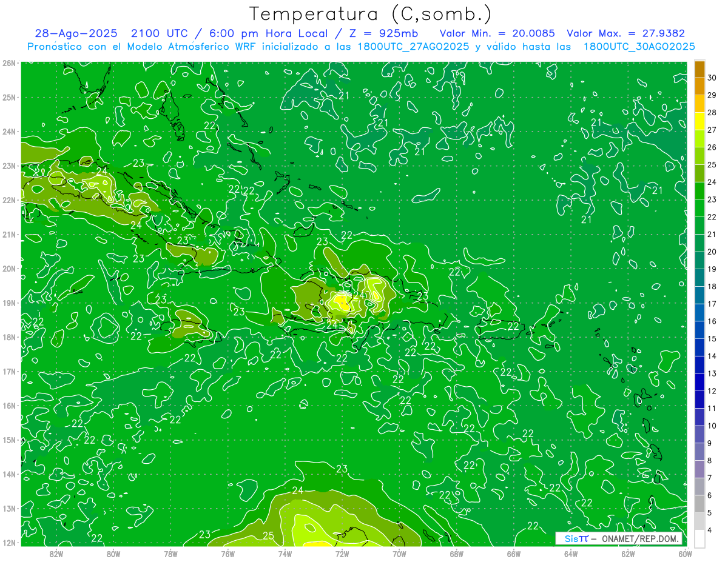Image resolution: width=728 pixels, height=562 pixels.
Task: Click the value 18 on the color scale
Action: point(712,286)
